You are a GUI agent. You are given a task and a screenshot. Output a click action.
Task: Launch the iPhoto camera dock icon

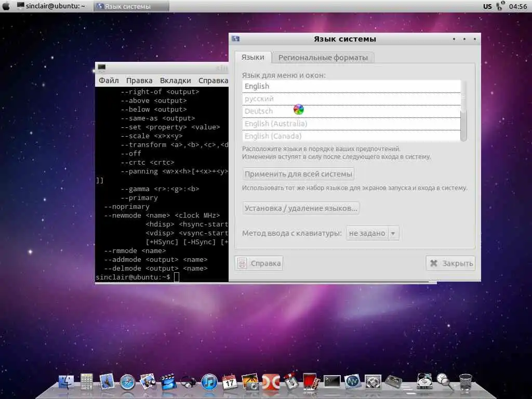tap(250, 382)
